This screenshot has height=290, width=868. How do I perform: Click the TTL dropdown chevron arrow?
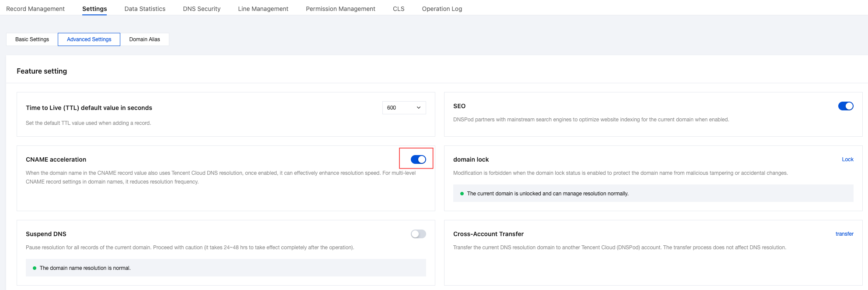coord(419,108)
